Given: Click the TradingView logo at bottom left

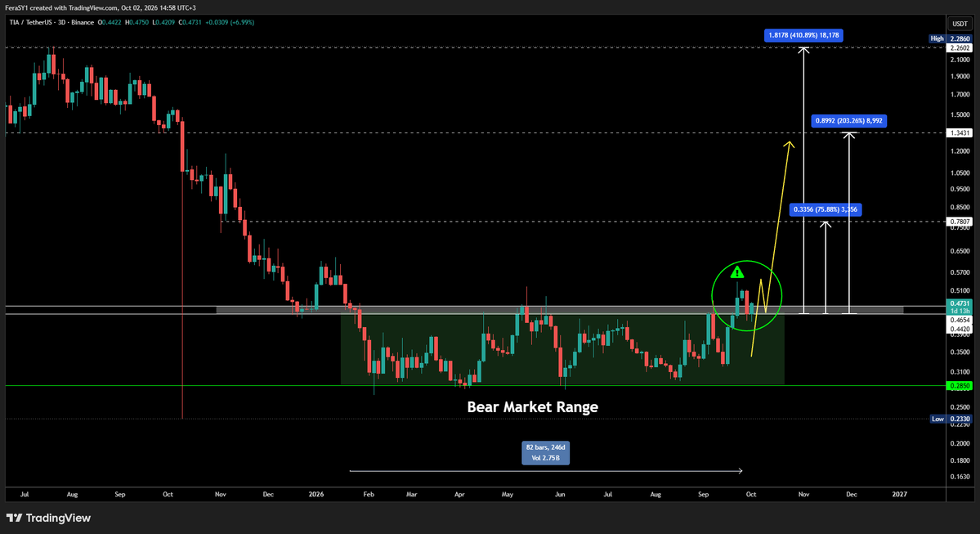Looking at the screenshot, I should click(x=48, y=518).
